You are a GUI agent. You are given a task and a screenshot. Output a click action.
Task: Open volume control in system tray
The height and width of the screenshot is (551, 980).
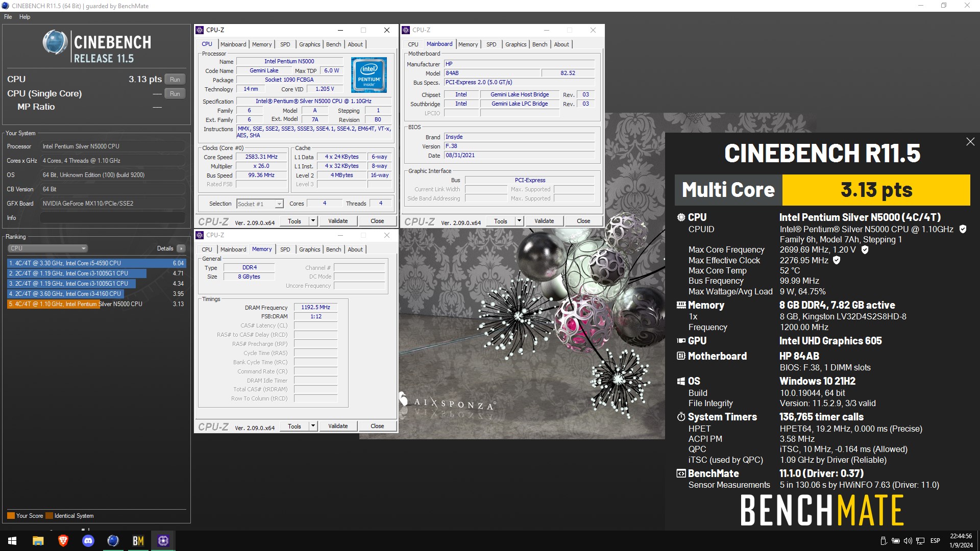click(908, 541)
